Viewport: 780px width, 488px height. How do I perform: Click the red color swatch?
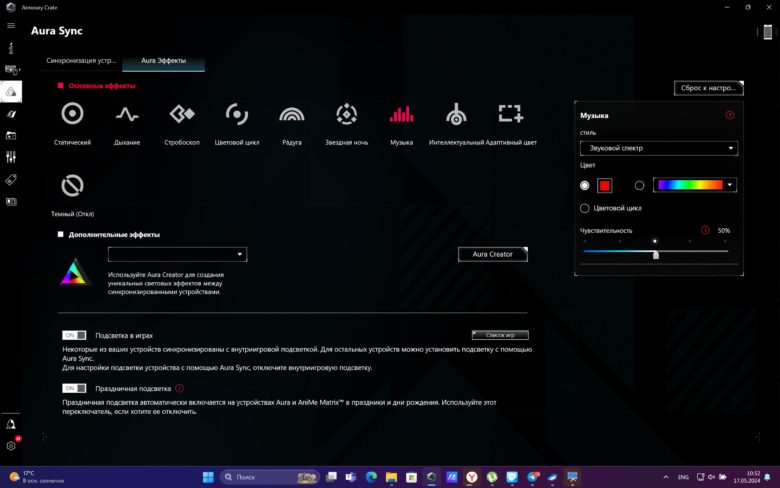(x=604, y=186)
